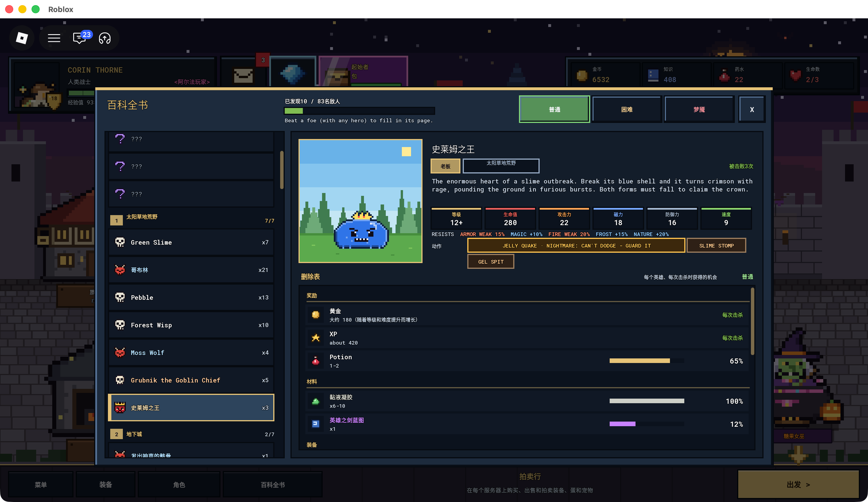Click the Potion bottle icon
Image resolution: width=868 pixels, height=502 pixels.
point(315,361)
